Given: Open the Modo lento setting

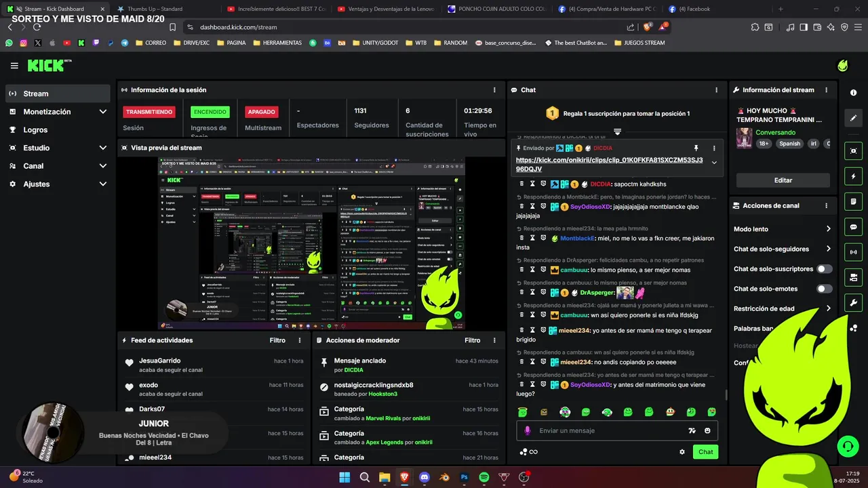Looking at the screenshot, I should pyautogui.click(x=783, y=229).
